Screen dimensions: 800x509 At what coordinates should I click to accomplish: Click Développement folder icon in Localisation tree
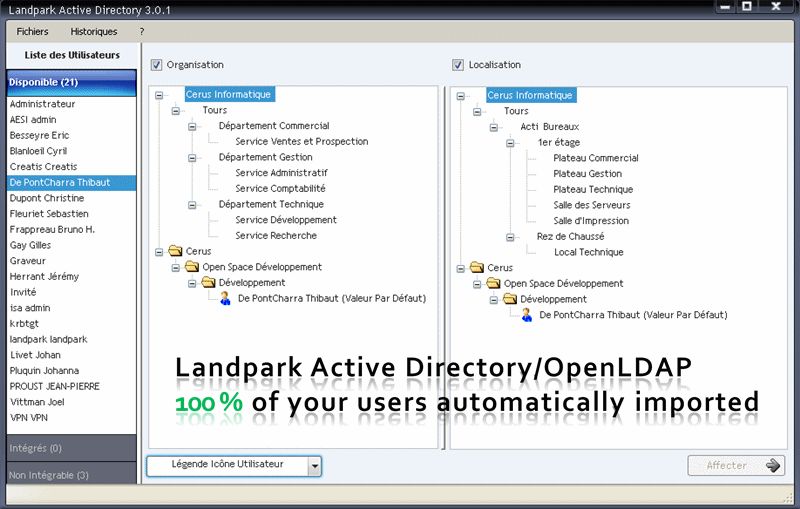tap(510, 298)
